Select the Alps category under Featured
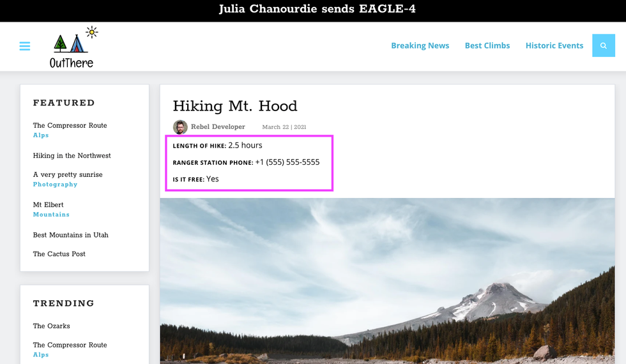The height and width of the screenshot is (364, 626). (41, 135)
